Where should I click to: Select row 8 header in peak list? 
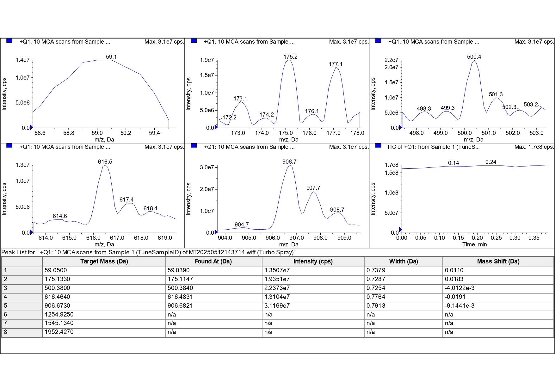click(x=22, y=332)
